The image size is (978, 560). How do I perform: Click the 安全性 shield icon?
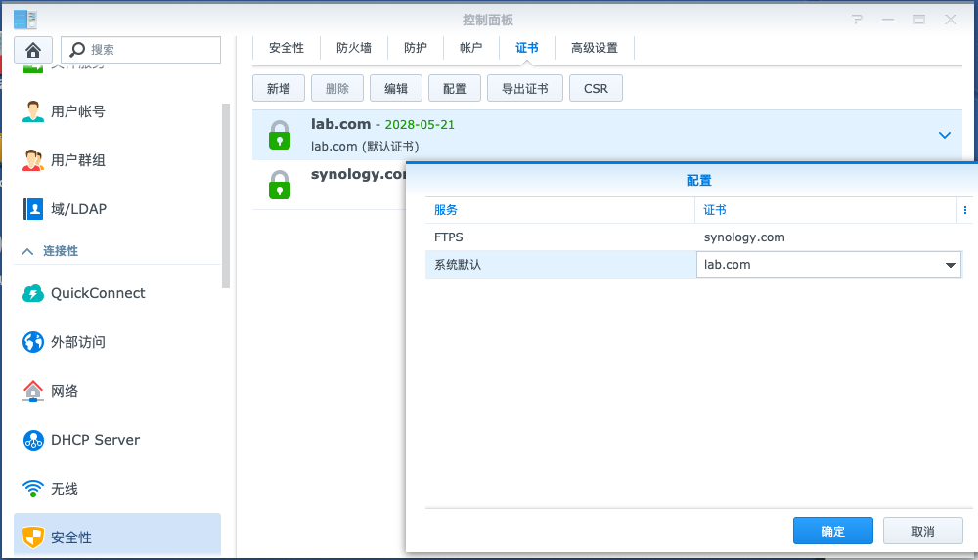33,537
